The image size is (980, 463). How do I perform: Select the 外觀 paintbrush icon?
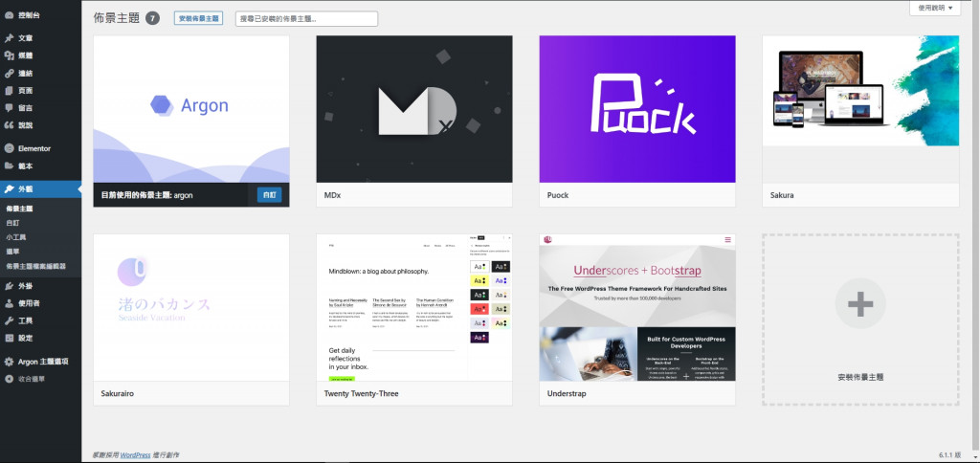pos(9,188)
